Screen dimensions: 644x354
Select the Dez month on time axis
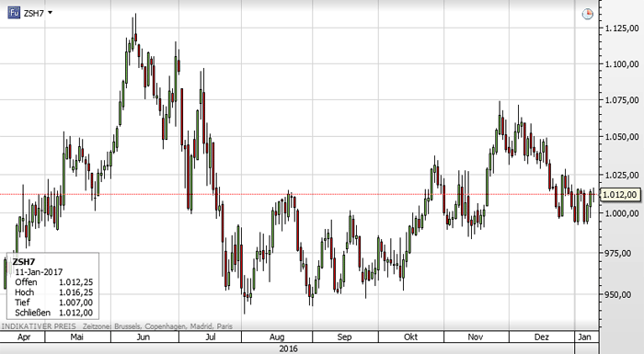pyautogui.click(x=541, y=337)
